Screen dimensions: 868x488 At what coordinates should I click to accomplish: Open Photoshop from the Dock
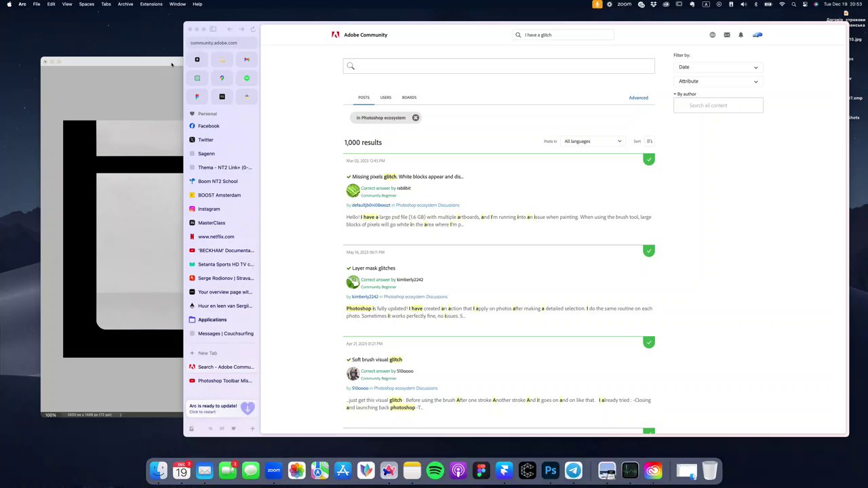(550, 470)
